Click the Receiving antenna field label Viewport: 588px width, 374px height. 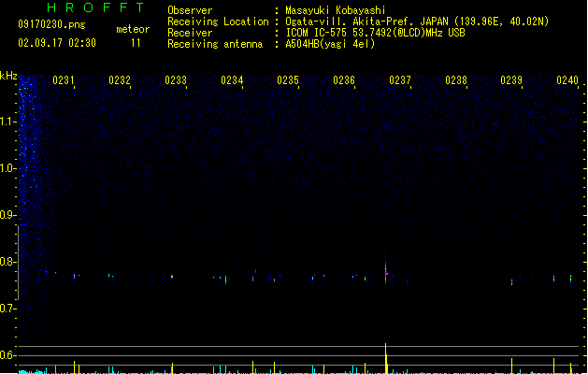coord(215,44)
